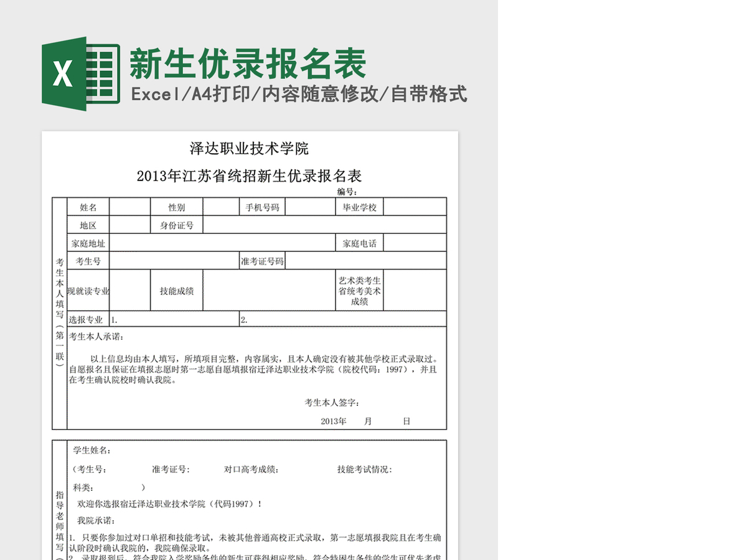Click the 对口高考成绩: label
Screen dimensions: 747x560
[x=251, y=470]
